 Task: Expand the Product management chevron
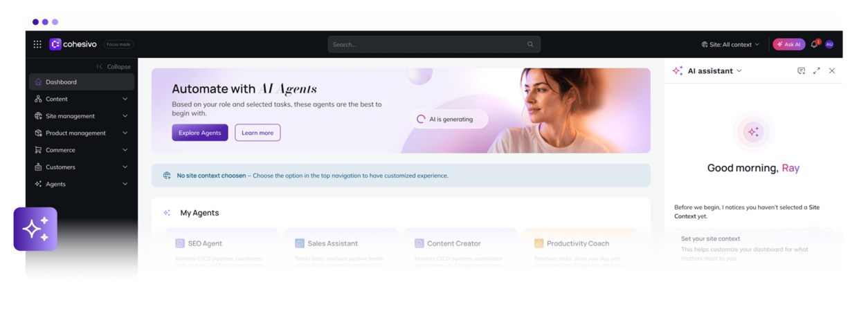(x=125, y=133)
